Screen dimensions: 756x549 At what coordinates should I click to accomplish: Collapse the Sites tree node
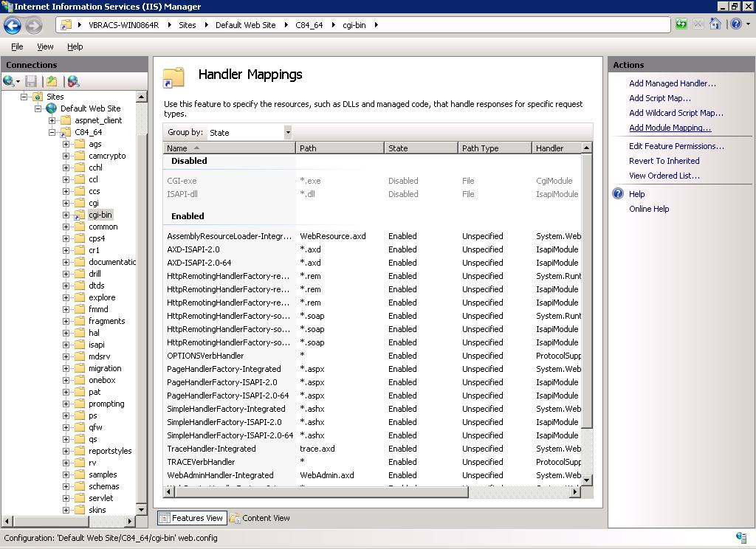click(24, 97)
